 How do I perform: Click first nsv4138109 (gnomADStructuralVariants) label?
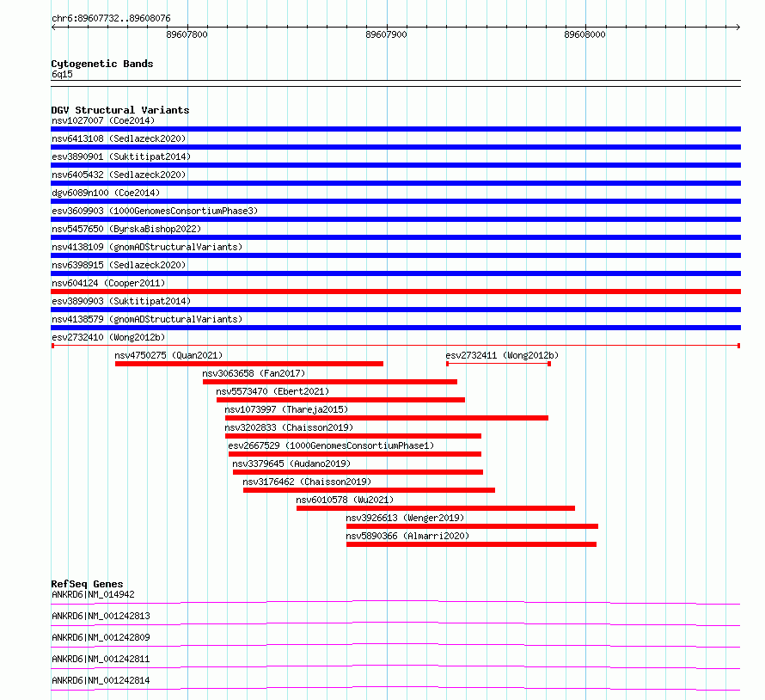[147, 247]
